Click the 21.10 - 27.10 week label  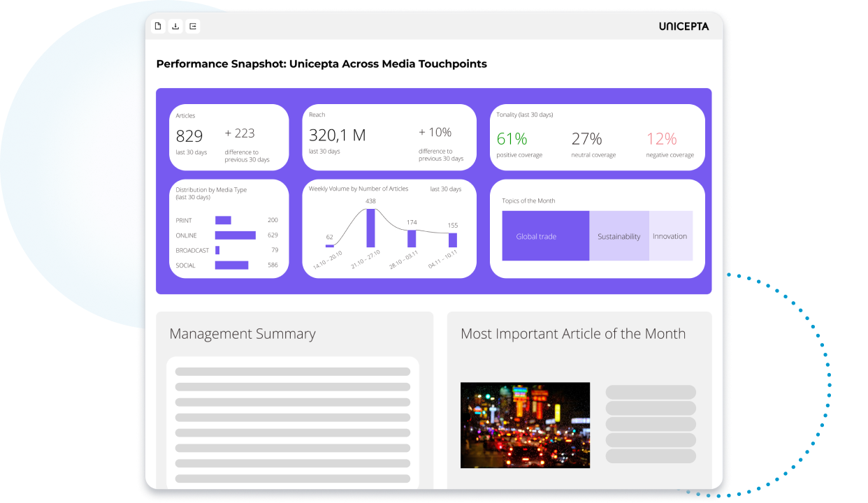point(366,259)
